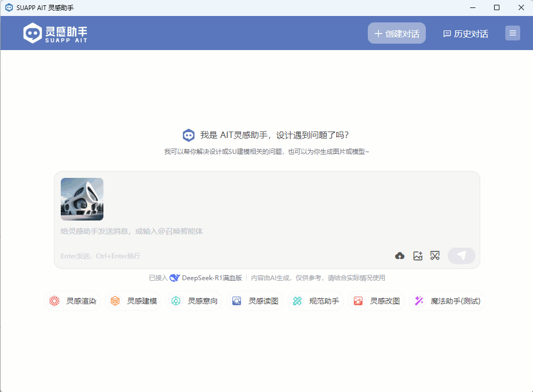The height and width of the screenshot is (392, 533).
Task: Click the DeepSeek-R1满血版 model label
Action: click(x=212, y=278)
